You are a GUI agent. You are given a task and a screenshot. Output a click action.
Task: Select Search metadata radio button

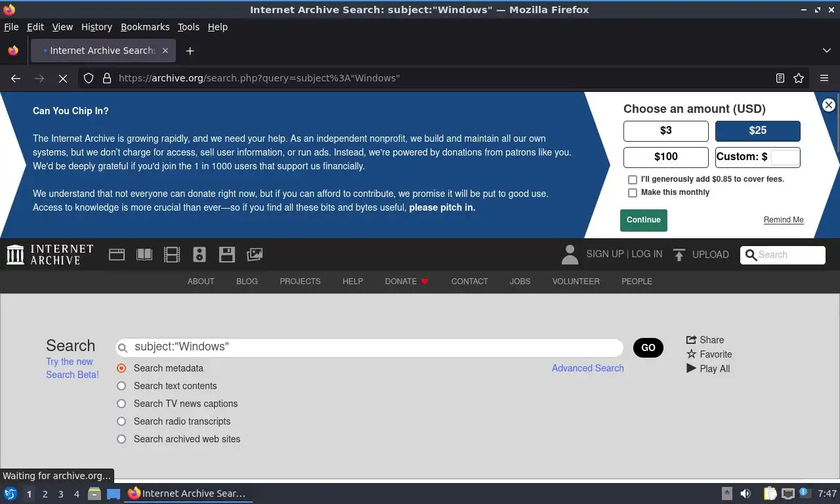121,368
